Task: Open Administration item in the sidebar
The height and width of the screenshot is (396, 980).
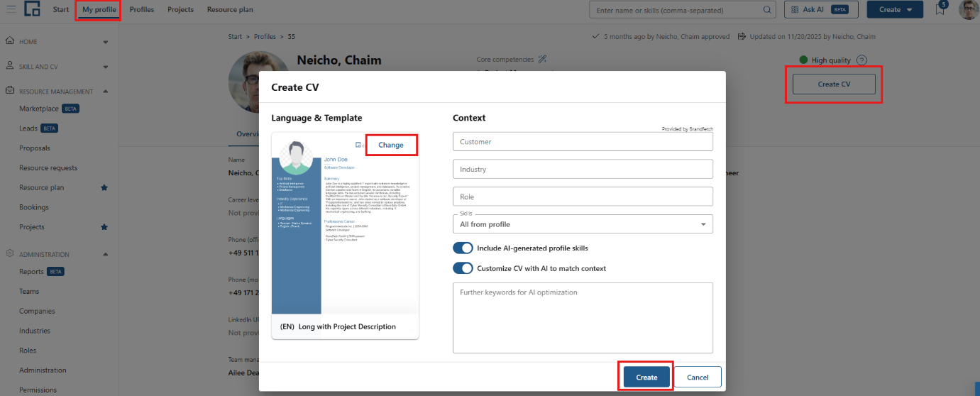Action: (x=43, y=370)
